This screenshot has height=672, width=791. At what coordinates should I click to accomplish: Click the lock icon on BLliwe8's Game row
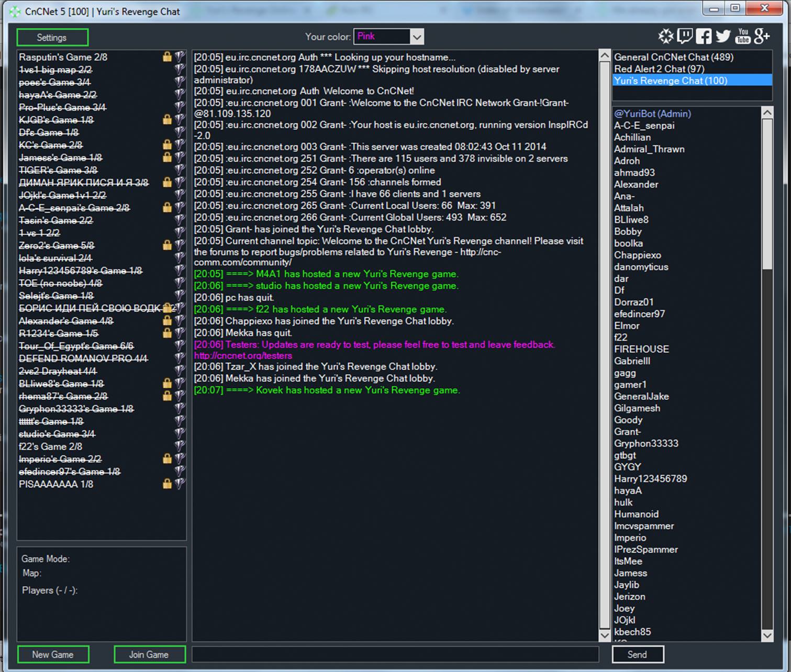click(x=167, y=383)
